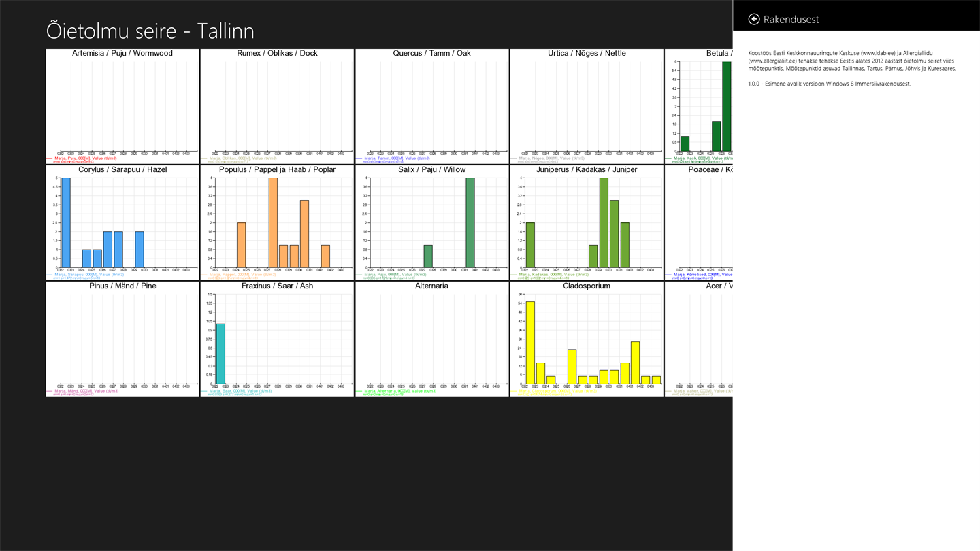The width and height of the screenshot is (980, 551).
Task: Click the Fraxinus / Saar / Ash chart
Action: pos(277,339)
